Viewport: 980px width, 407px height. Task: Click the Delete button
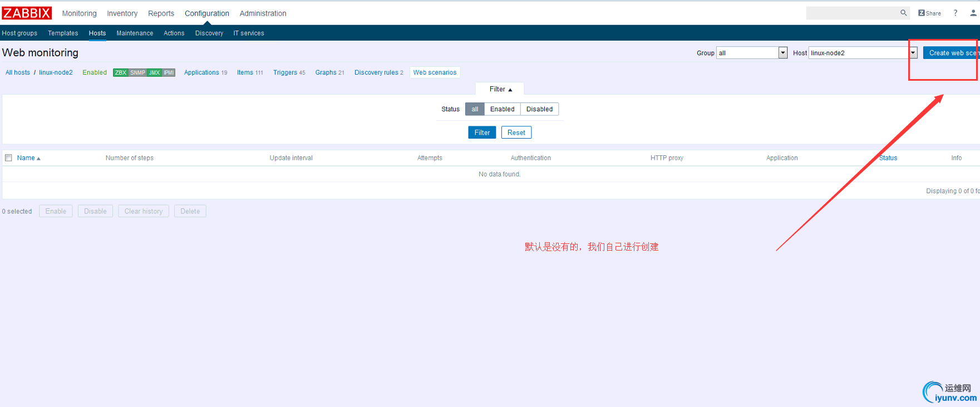pyautogui.click(x=190, y=212)
